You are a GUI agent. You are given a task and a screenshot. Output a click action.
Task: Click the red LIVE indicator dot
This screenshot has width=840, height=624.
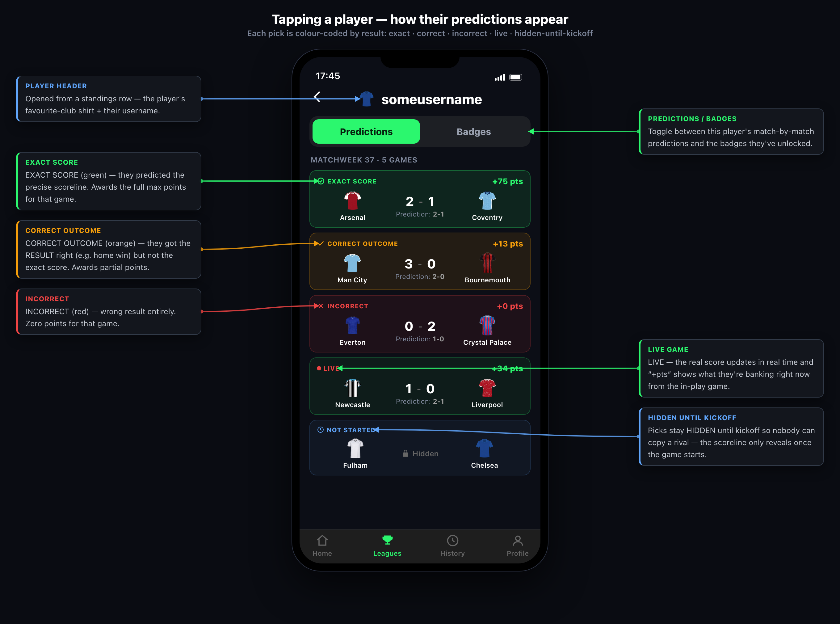coord(319,368)
